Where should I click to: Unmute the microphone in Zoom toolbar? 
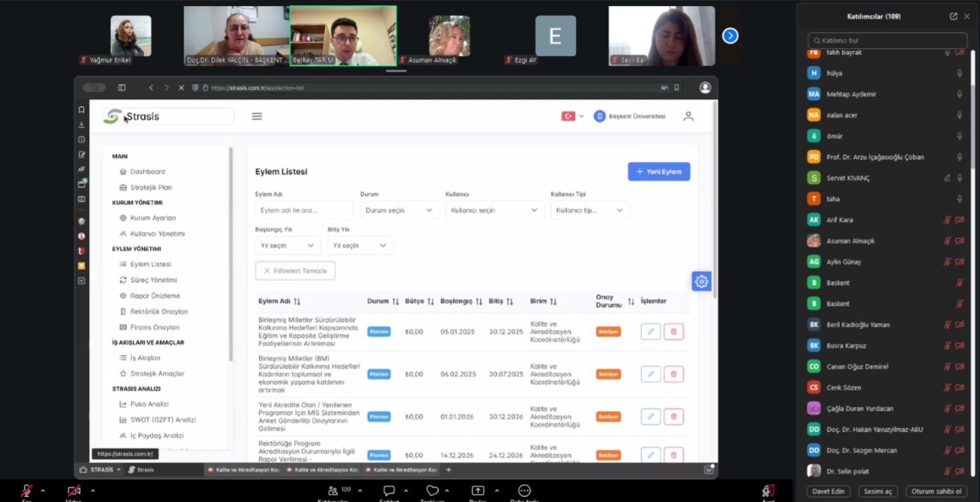pos(26,490)
